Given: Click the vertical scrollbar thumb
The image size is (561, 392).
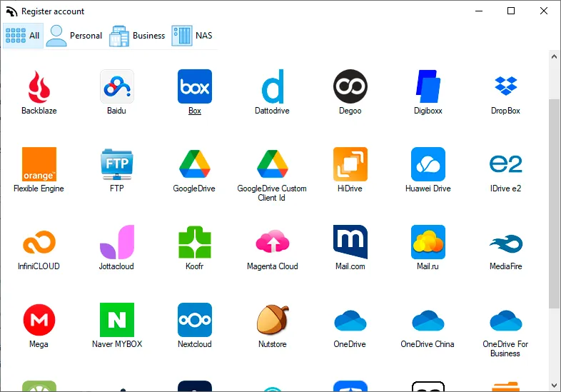Looking at the screenshot, I should 554,203.
